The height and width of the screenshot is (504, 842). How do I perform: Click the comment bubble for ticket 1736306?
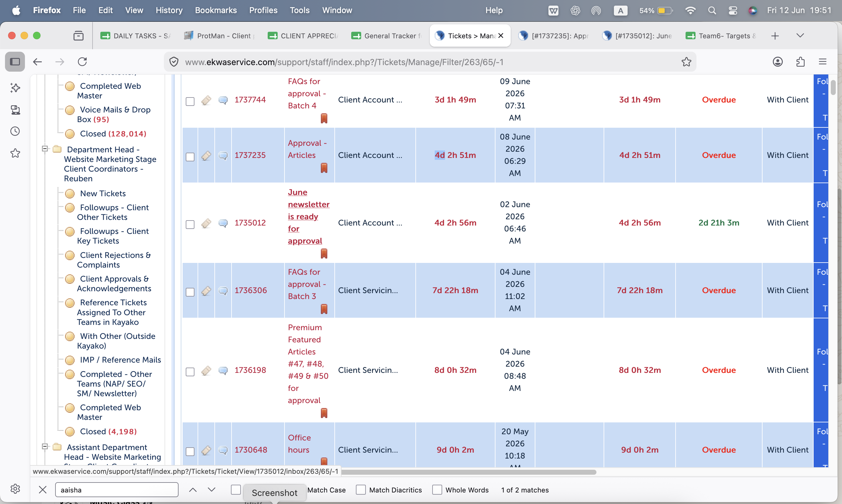coord(223,291)
